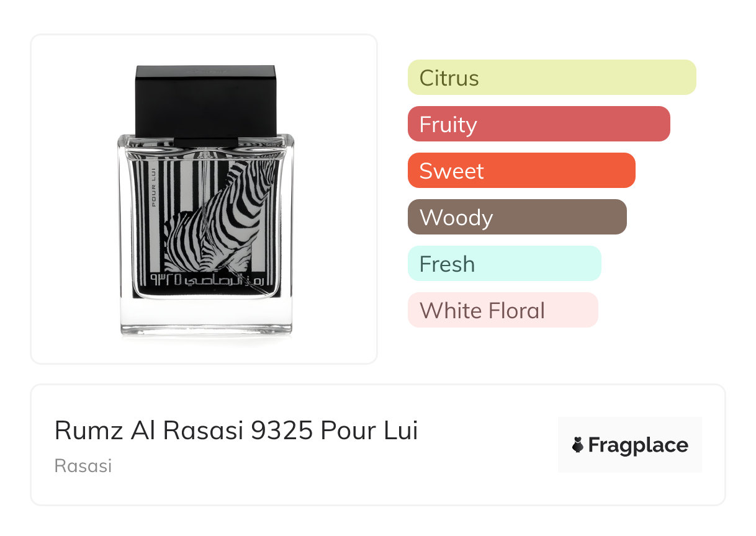Click the Fragplace bottle logo icon

click(x=578, y=445)
